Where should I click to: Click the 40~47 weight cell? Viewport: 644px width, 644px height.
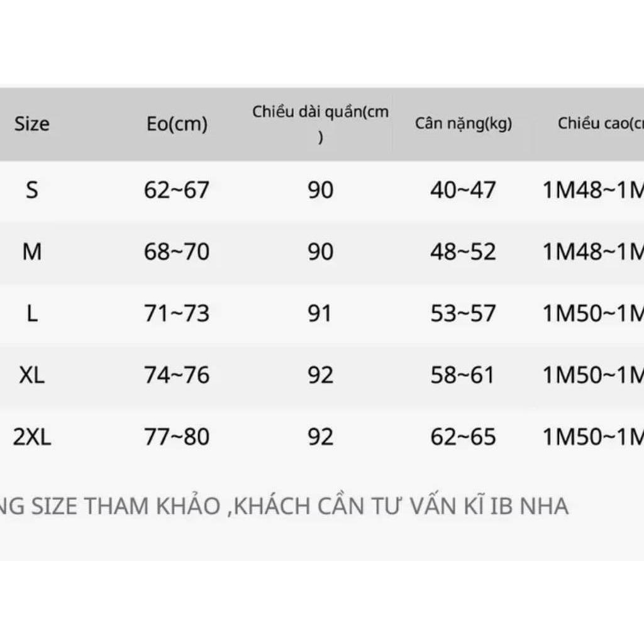[x=464, y=190]
